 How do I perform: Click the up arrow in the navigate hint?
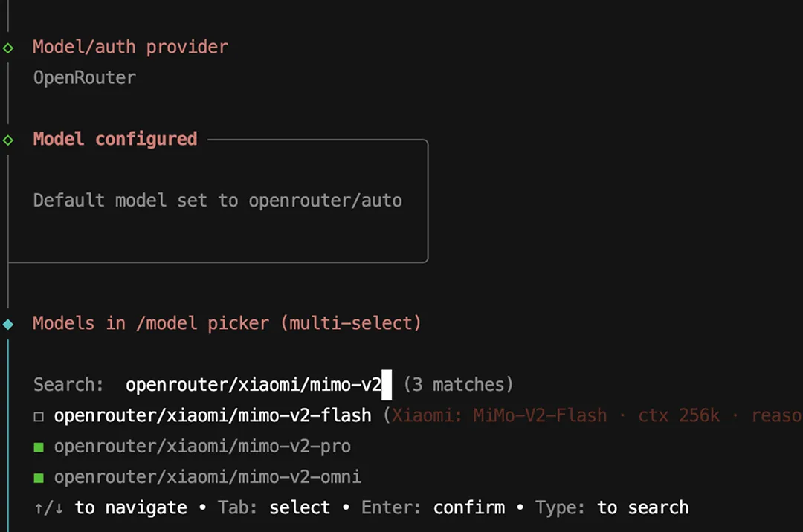click(37, 507)
